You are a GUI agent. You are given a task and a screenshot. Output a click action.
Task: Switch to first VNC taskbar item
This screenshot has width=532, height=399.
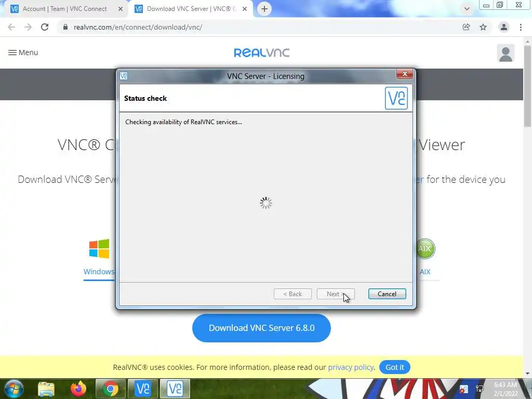(x=143, y=389)
